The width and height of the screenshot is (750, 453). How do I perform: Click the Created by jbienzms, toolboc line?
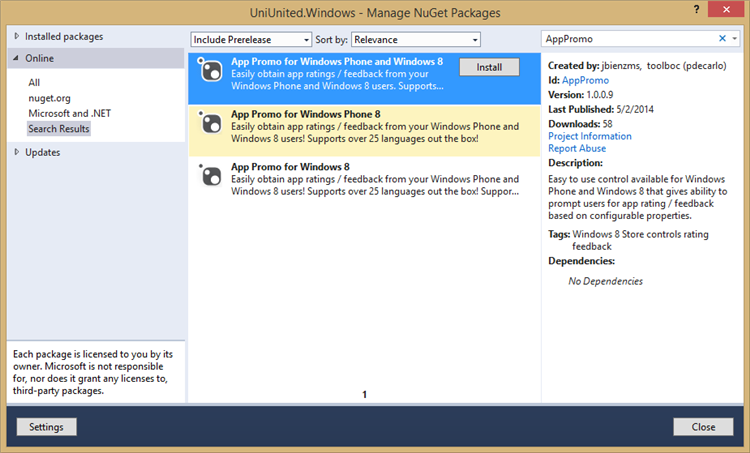coord(637,66)
